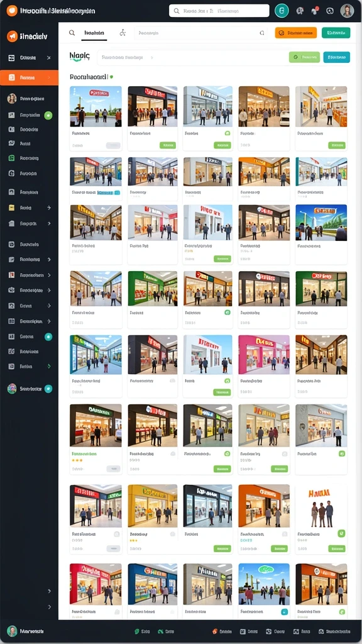Expand the orange highlighted sidebar item's chevron

point(49,77)
